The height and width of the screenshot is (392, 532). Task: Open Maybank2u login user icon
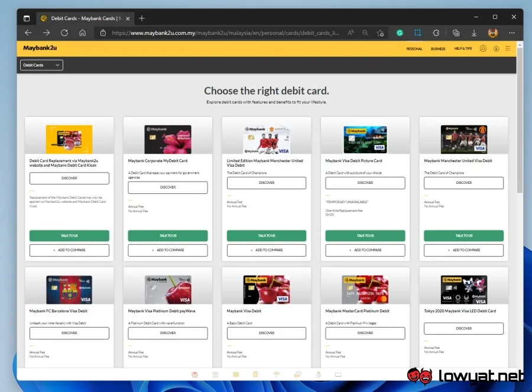(x=483, y=48)
